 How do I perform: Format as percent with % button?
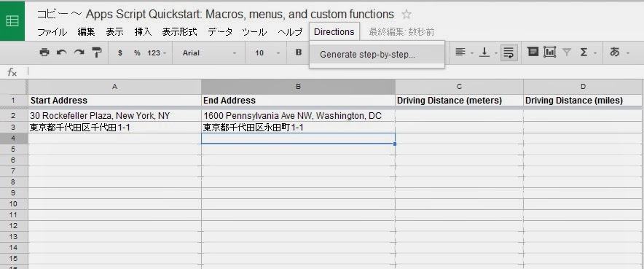pos(137,53)
